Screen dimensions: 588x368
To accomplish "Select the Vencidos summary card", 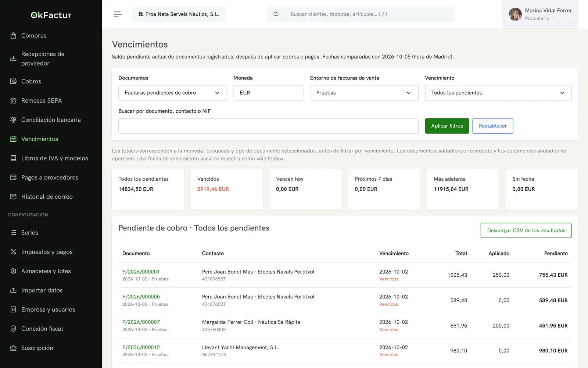I will point(227,190).
